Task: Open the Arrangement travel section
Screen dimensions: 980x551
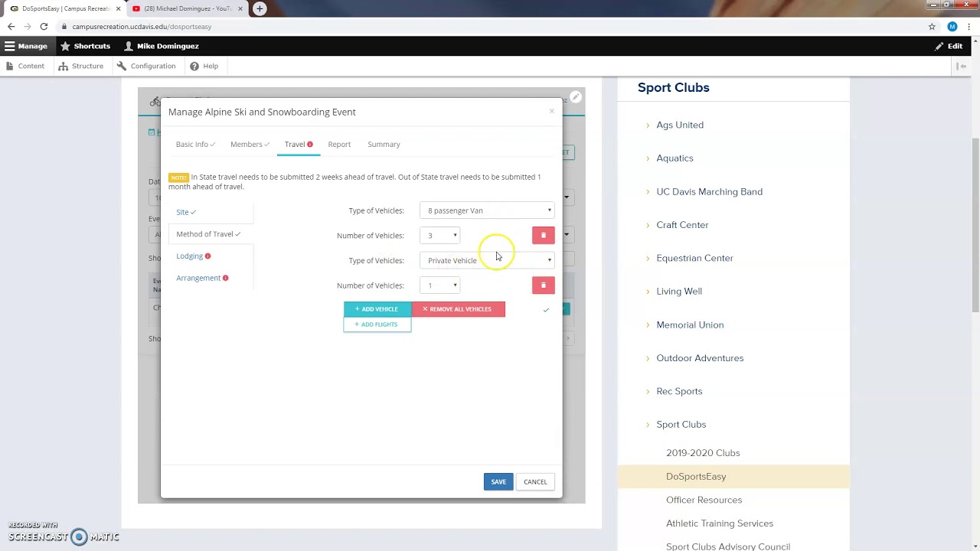Action: pyautogui.click(x=202, y=278)
